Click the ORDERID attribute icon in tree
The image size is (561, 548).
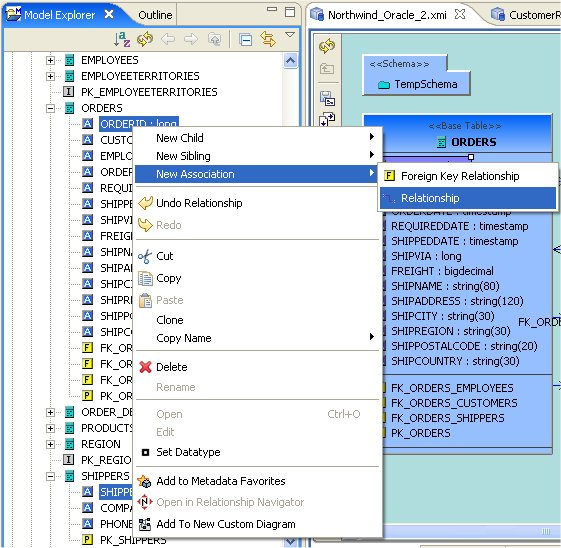pyautogui.click(x=88, y=124)
